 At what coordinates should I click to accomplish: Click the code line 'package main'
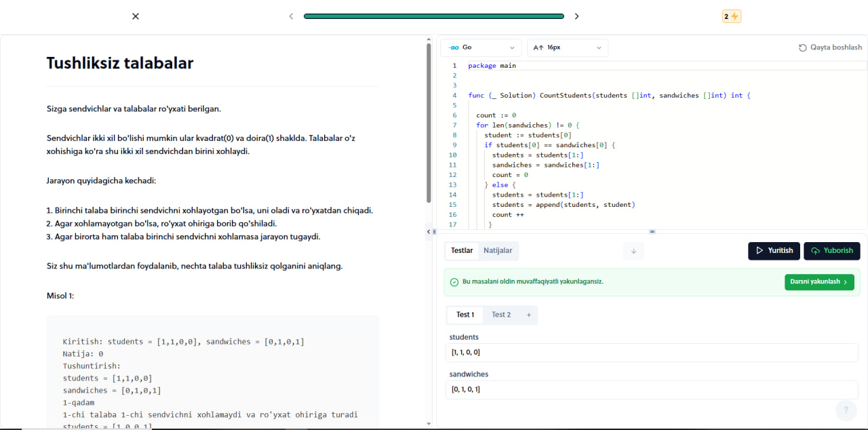492,66
